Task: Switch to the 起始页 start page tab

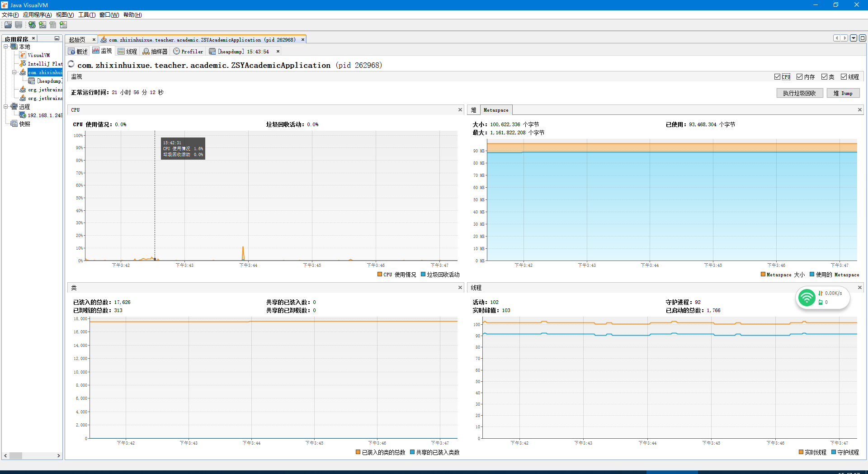Action: 77,40
